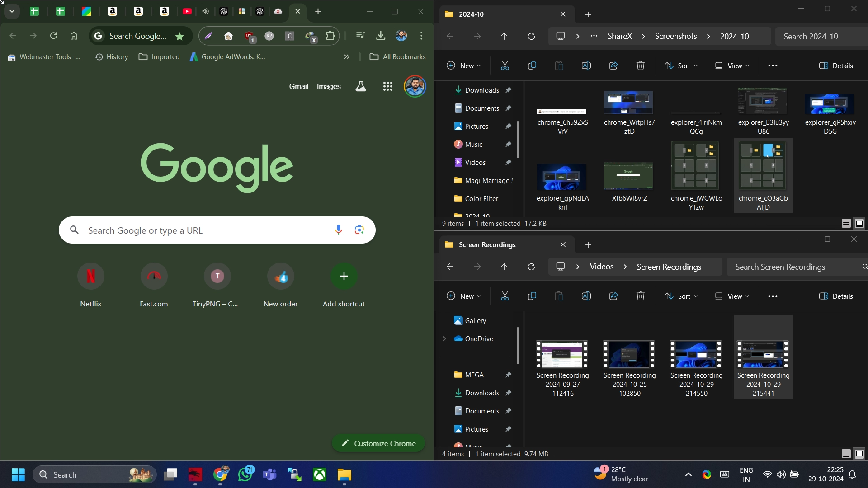Click Customize Chrome button

[x=378, y=443]
